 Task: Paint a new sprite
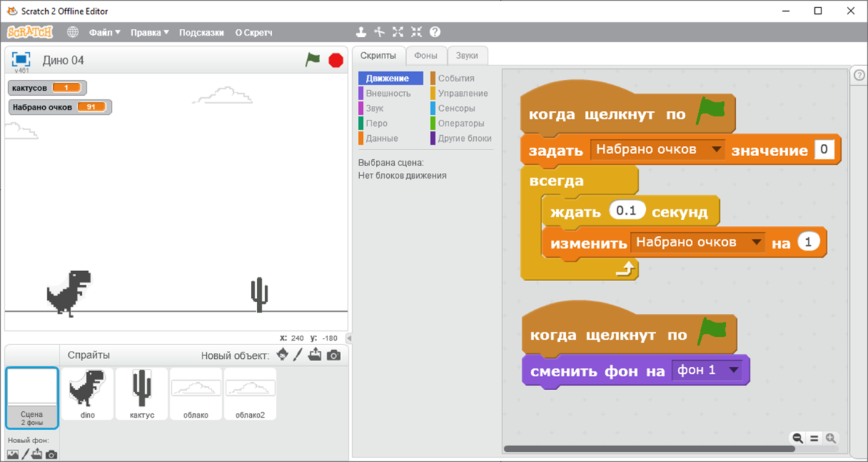pyautogui.click(x=298, y=354)
